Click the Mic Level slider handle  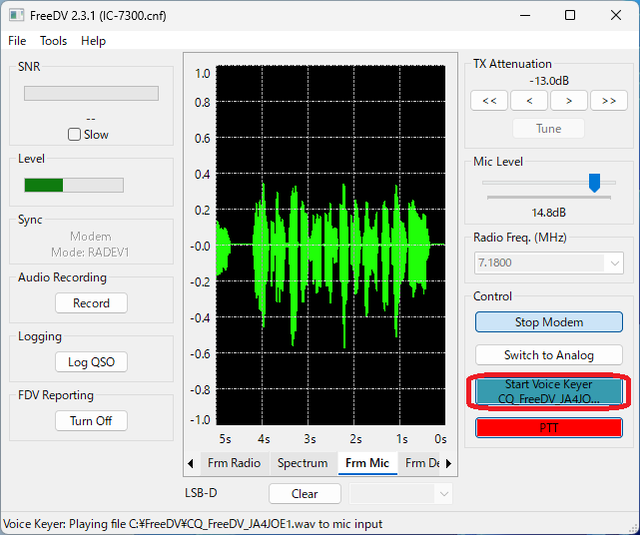(594, 182)
